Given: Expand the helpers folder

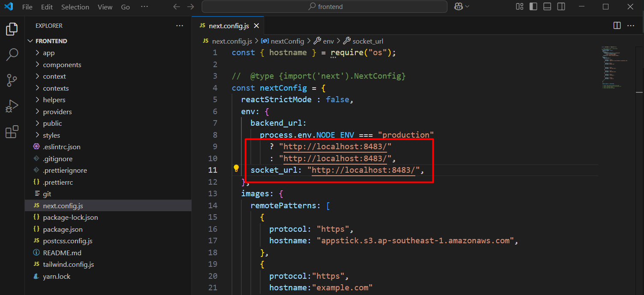Looking at the screenshot, I should [108, 100].
